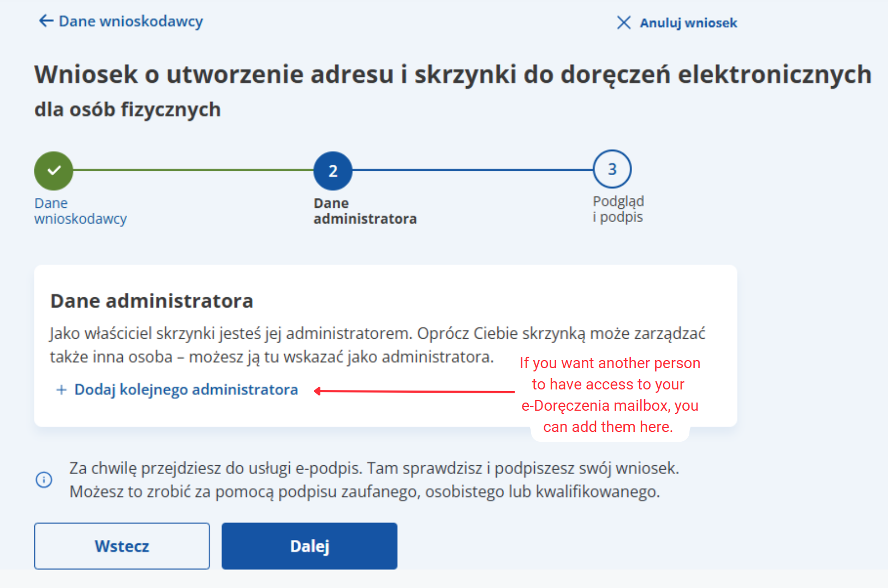Click 'Dodaj kolejnego administratora' link text
Image resolution: width=888 pixels, height=588 pixels.
pos(186,390)
